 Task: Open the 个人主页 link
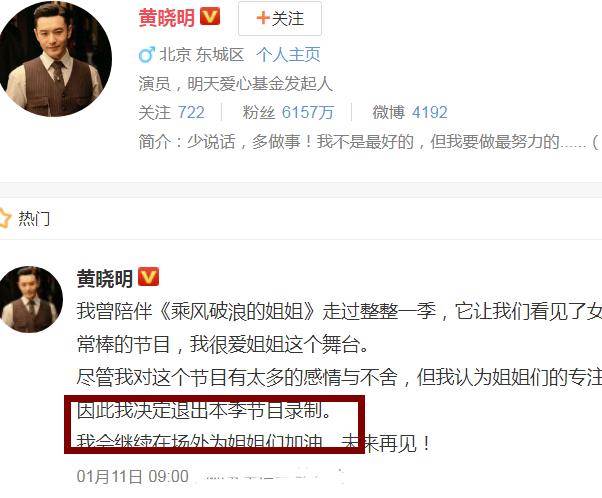288,55
